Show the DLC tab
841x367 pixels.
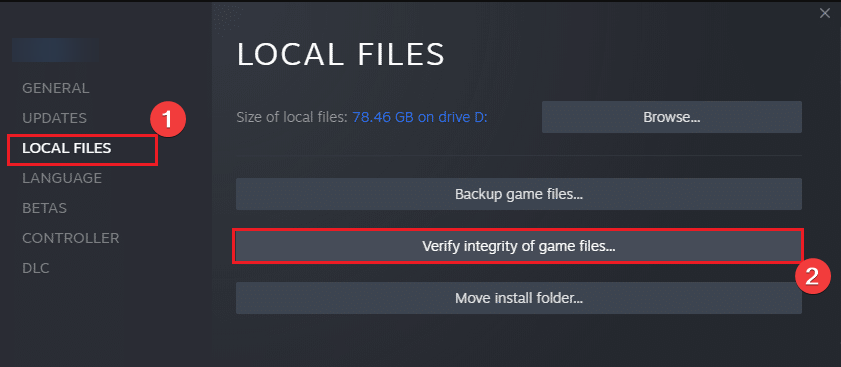[x=35, y=268]
